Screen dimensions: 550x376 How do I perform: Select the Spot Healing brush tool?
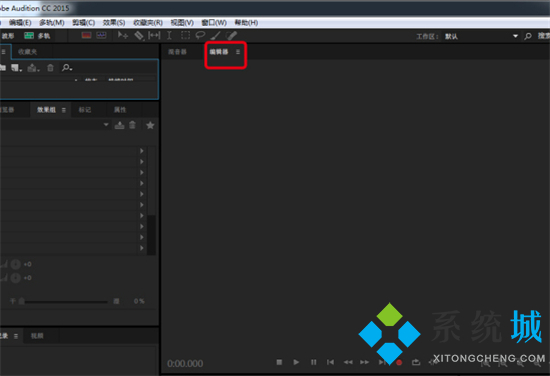(x=231, y=35)
